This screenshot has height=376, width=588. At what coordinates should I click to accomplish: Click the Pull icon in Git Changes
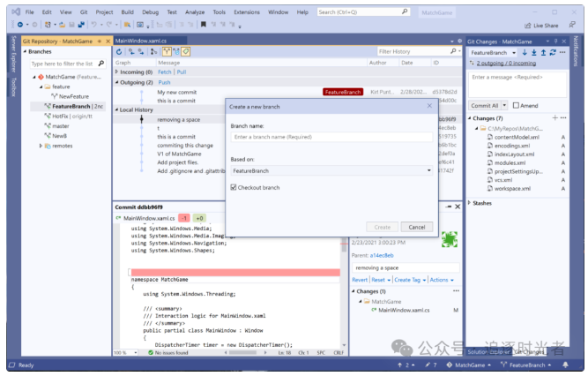pyautogui.click(x=533, y=53)
